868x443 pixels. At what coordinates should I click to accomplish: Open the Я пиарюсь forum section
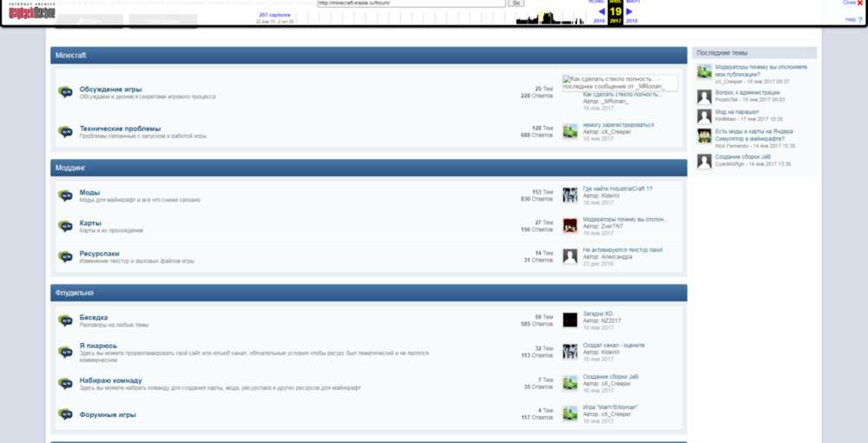click(x=98, y=346)
